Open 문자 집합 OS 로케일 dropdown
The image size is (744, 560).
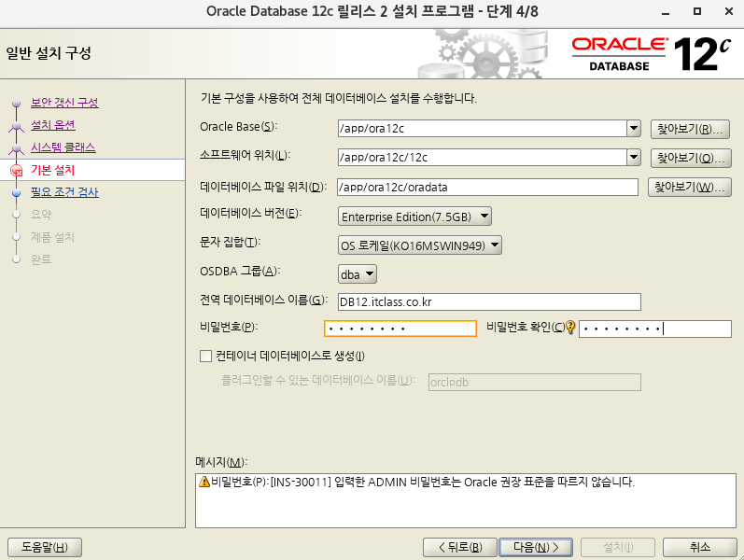click(419, 245)
